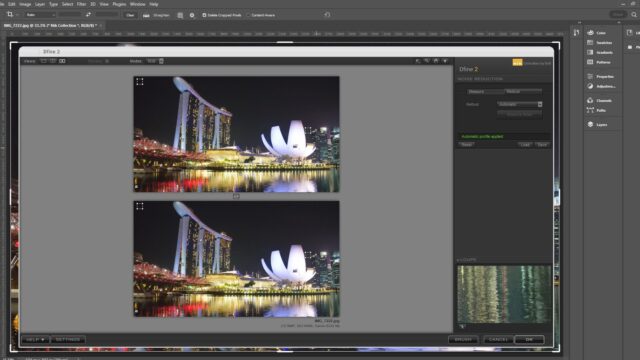Open the Image menu

[x=25, y=4]
